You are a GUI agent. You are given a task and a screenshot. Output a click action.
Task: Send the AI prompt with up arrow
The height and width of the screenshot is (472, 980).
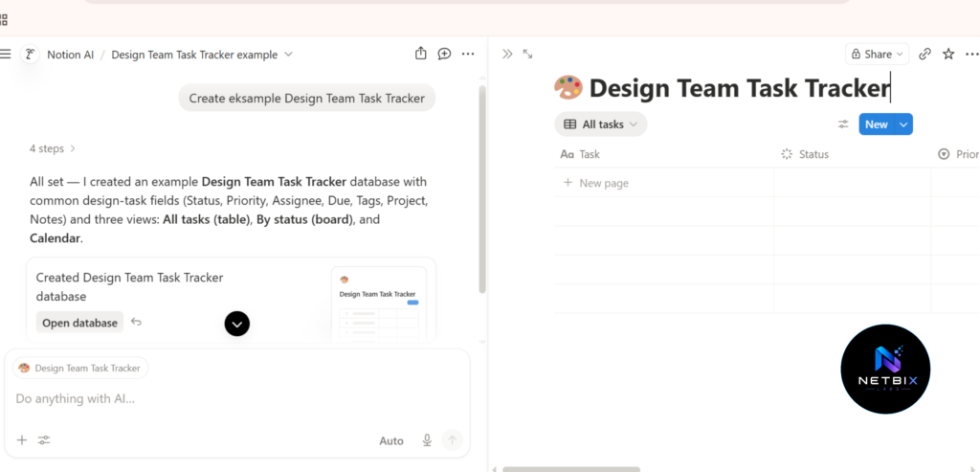click(x=453, y=440)
